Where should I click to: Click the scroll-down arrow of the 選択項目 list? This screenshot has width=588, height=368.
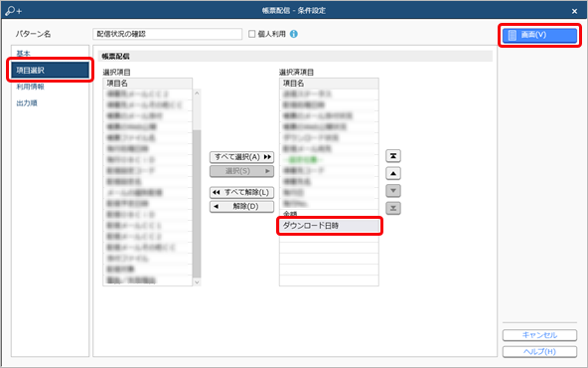pyautogui.click(x=197, y=282)
